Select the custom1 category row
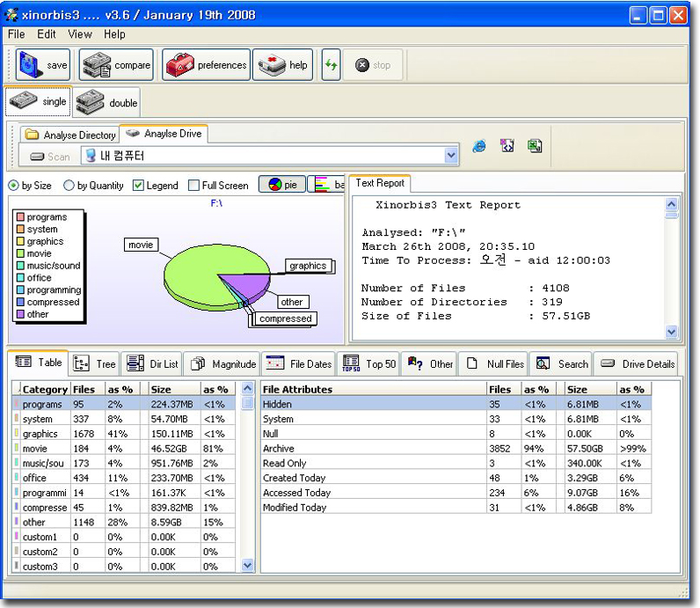700x608 pixels. pos(124,537)
